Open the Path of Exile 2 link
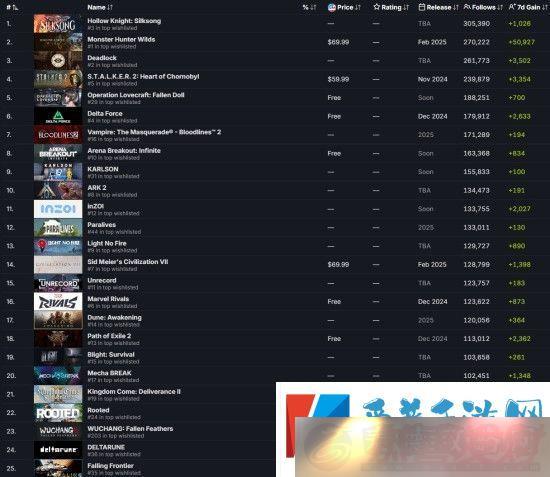550x477 pixels. [109, 336]
